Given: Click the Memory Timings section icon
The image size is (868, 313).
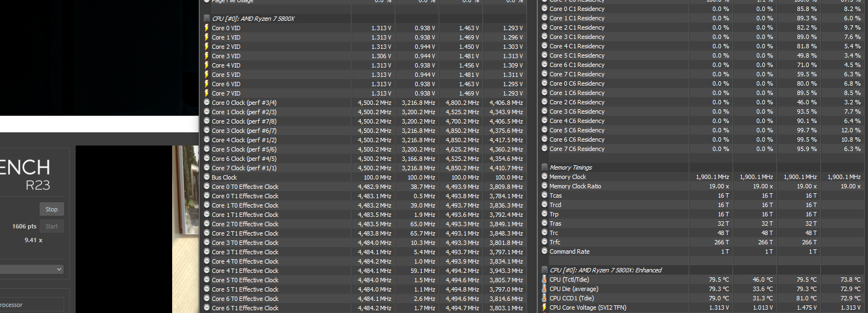Looking at the screenshot, I should [x=544, y=167].
